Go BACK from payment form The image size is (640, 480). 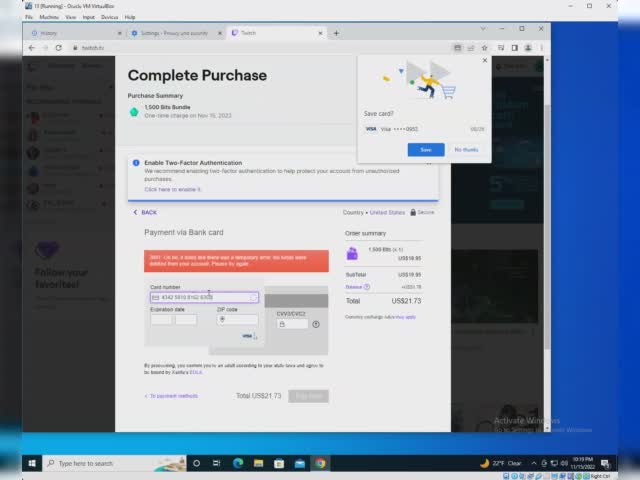click(x=145, y=212)
